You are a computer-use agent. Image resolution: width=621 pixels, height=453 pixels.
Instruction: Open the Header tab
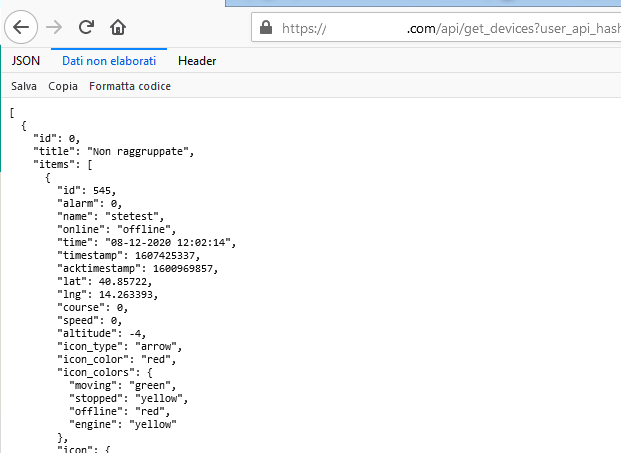coord(197,61)
